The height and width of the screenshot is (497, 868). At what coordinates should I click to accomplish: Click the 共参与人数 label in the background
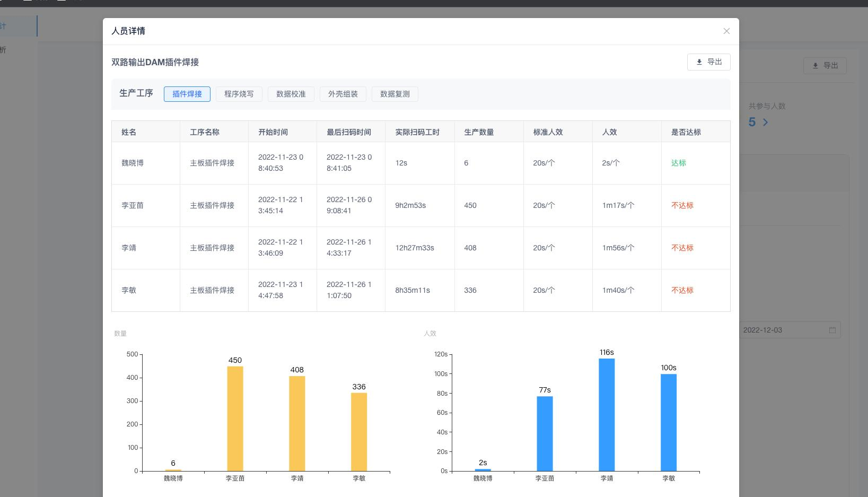pyautogui.click(x=767, y=106)
